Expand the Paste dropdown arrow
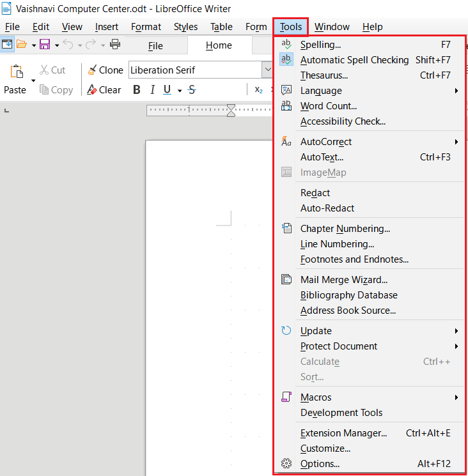The image size is (468, 476). tap(33, 81)
